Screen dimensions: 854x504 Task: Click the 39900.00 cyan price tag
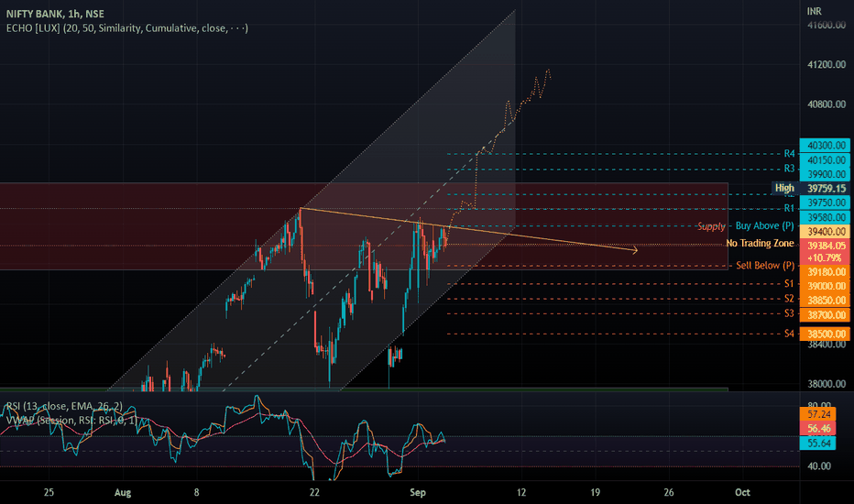[825, 174]
